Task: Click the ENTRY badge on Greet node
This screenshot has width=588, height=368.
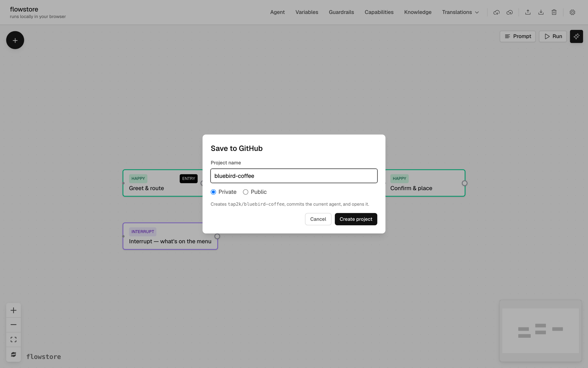Action: pyautogui.click(x=188, y=178)
